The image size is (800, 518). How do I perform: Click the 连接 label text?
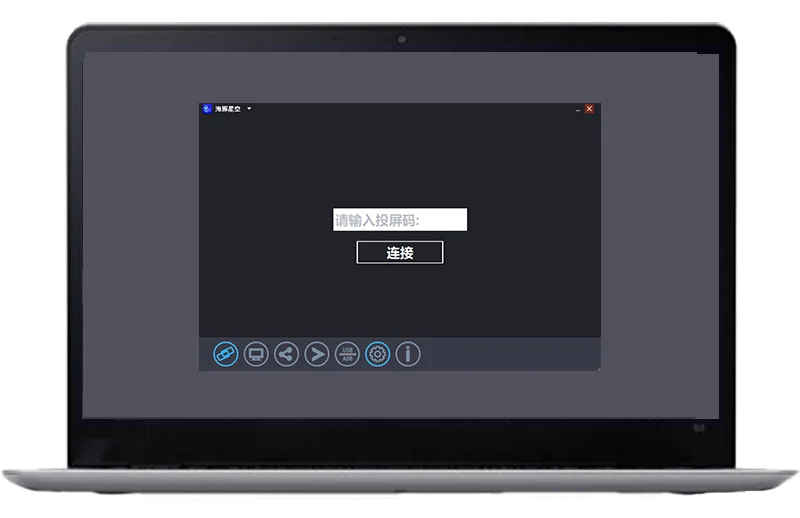pyautogui.click(x=400, y=253)
